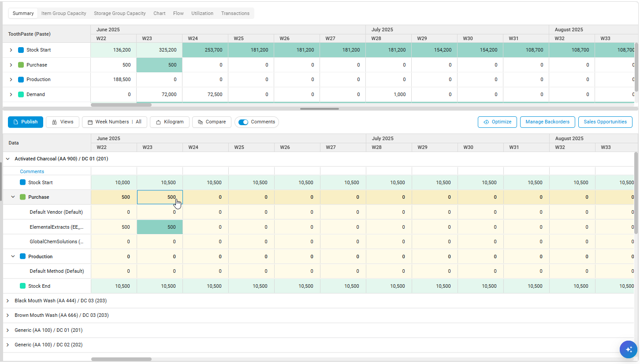The width and height of the screenshot is (640, 364).
Task: Click the Production icon under Activated Charcoal
Action: (x=23, y=256)
